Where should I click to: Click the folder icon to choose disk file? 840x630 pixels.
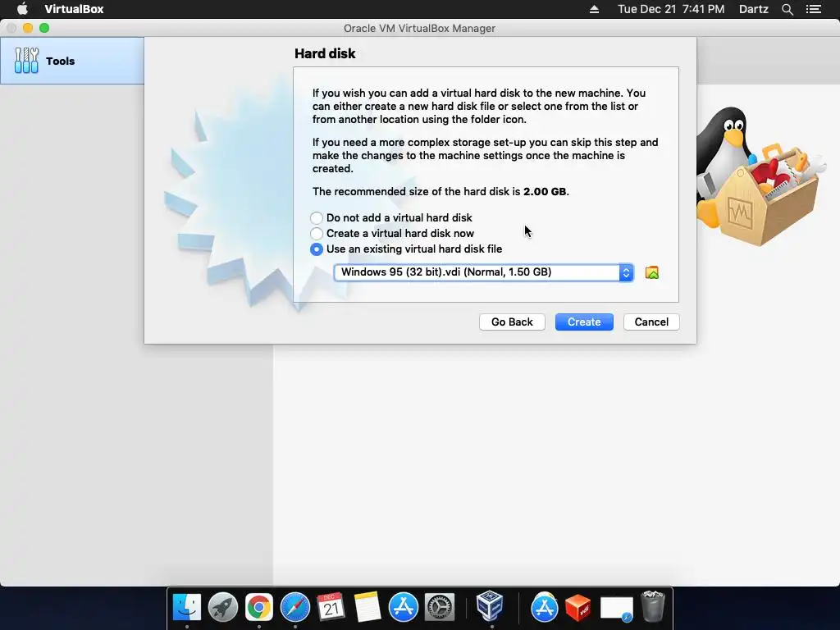[651, 272]
